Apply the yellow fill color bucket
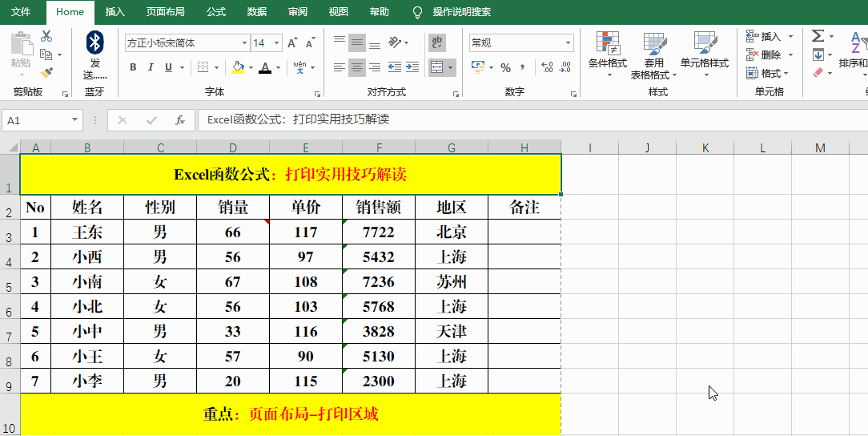868x436 pixels. (x=238, y=67)
